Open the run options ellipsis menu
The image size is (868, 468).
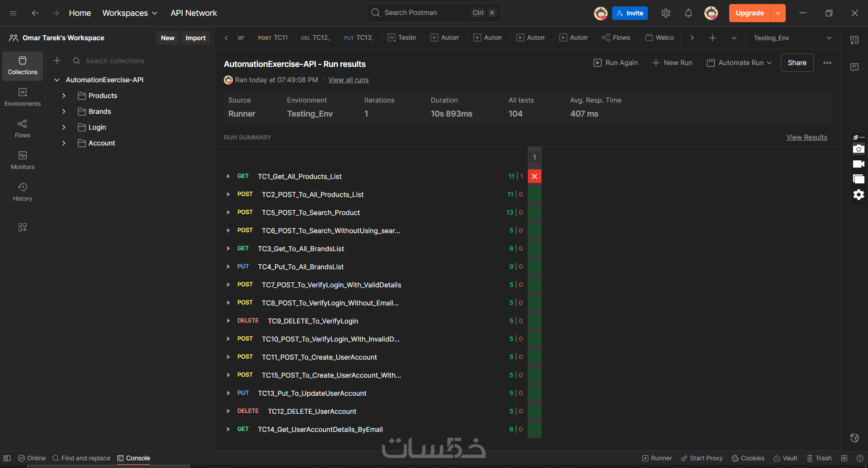coord(827,63)
